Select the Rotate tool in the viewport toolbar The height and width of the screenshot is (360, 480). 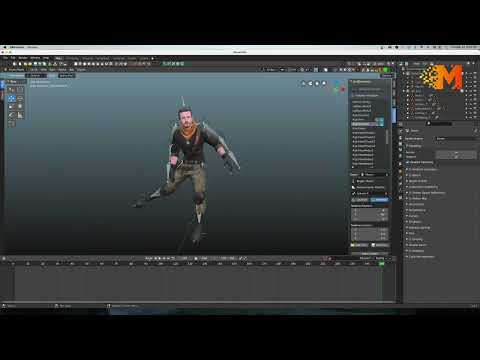point(20,98)
